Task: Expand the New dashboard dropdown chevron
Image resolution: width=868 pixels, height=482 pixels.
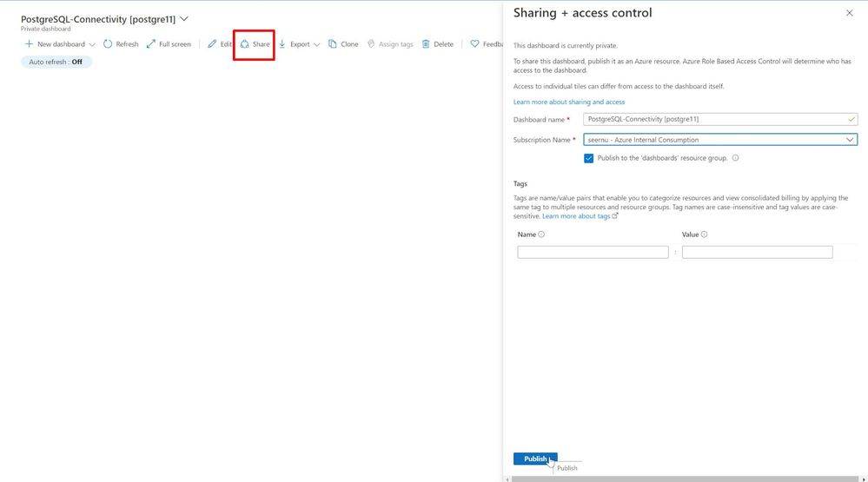Action: click(92, 44)
